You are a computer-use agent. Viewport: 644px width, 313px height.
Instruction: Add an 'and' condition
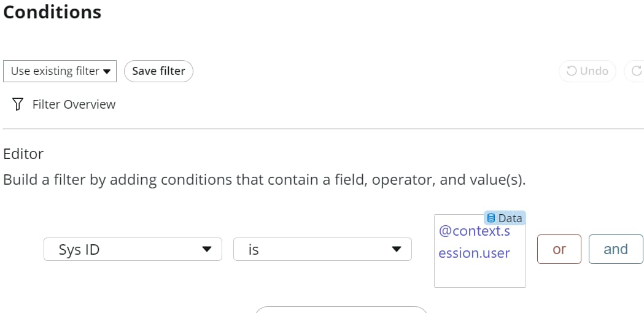click(x=616, y=249)
